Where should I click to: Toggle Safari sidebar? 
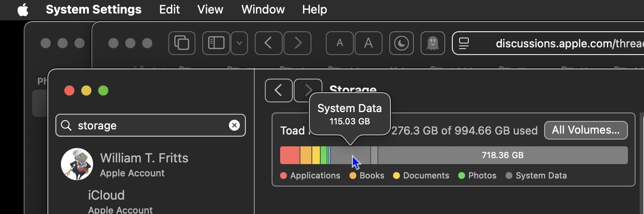point(216,43)
